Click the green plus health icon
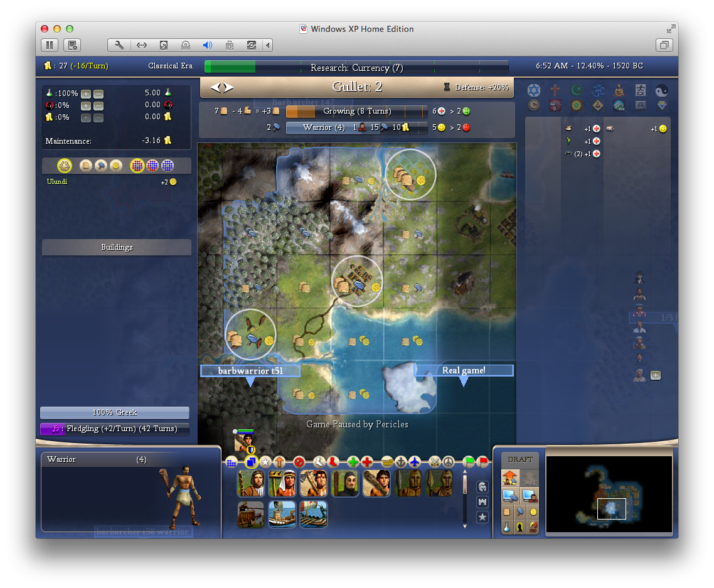 click(x=353, y=462)
